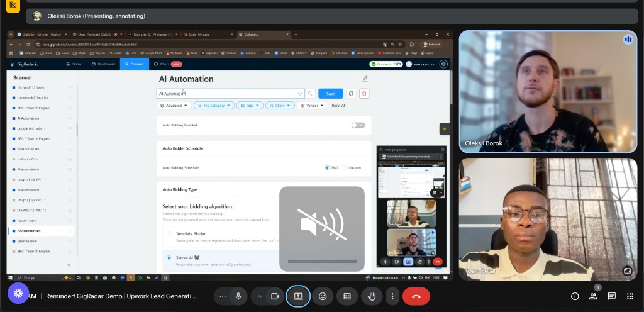Screen dimensions: 644x312
Task: Select the Hubspot Crm scanner in sidebar
Action: coord(41,159)
